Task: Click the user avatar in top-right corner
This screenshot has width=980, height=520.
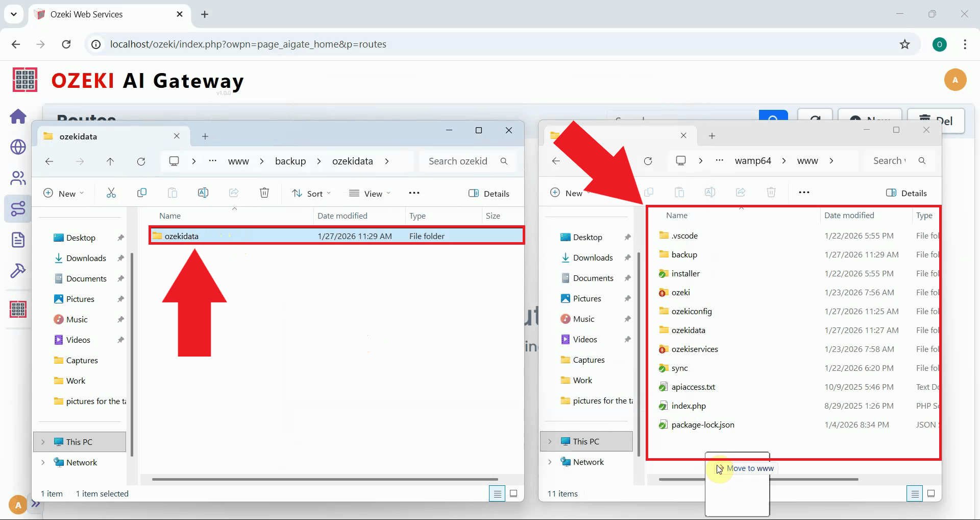Action: 955,80
